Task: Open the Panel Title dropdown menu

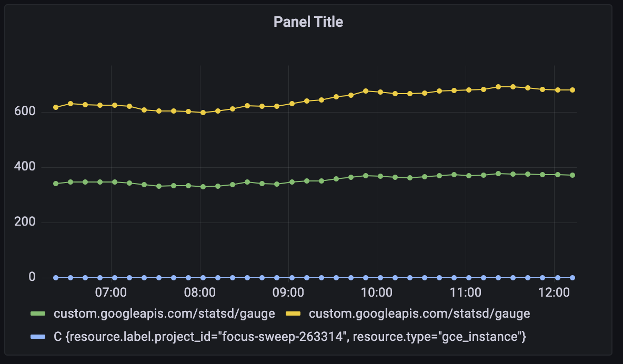Action: pos(308,22)
